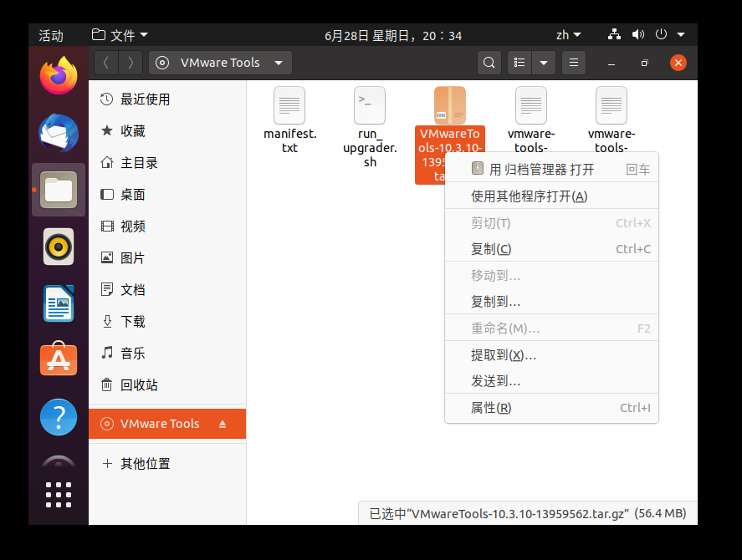Screen dimensions: 742x560
Task: Open 下载 folder in the sidebar
Action: [x=167, y=321]
